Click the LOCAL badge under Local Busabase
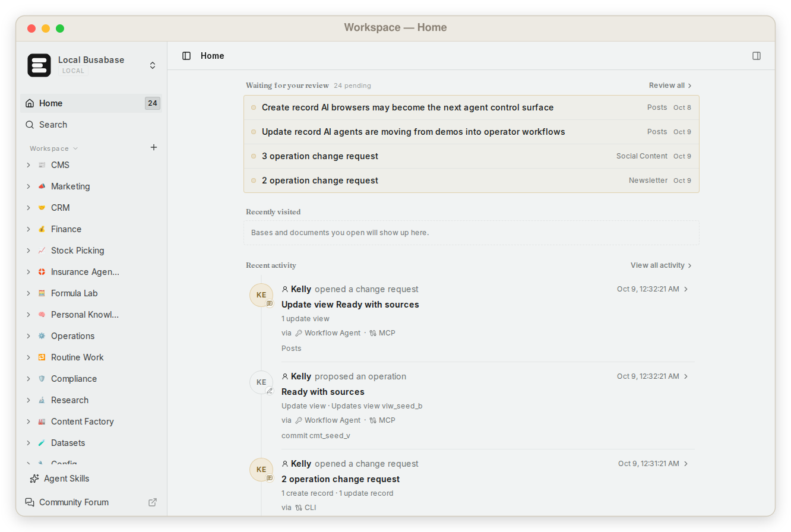The height and width of the screenshot is (532, 791). [x=73, y=71]
